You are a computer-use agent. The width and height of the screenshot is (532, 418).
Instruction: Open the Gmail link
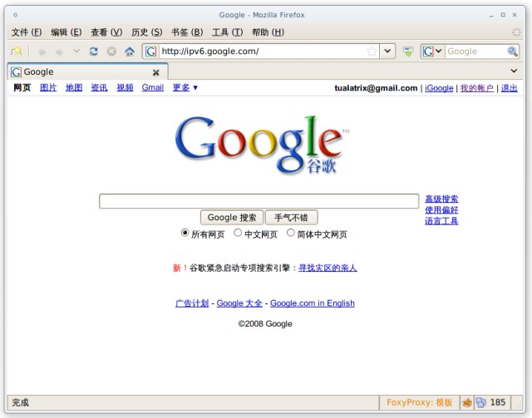click(153, 87)
